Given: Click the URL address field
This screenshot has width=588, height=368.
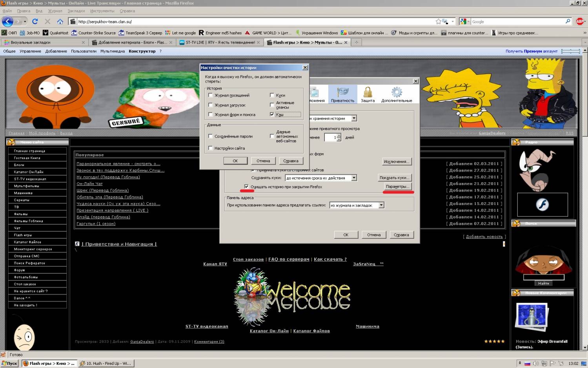Looking at the screenshot, I should [x=255, y=22].
